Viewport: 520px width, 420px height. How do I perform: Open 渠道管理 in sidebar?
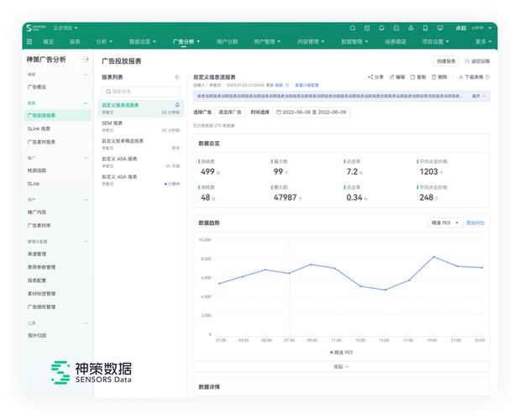click(37, 254)
